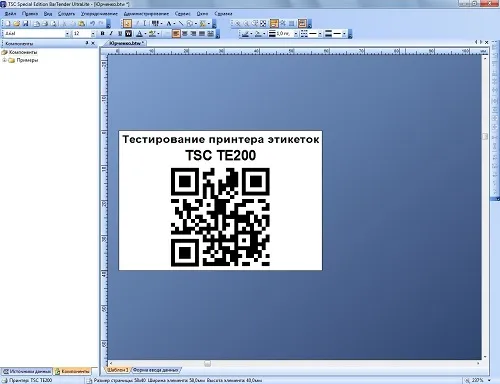
Task: Open Print Preview from the toolbar
Action: 53,23
